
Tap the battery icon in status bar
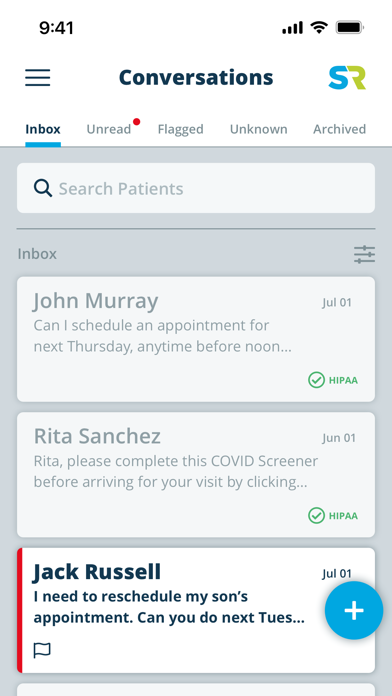[350, 28]
